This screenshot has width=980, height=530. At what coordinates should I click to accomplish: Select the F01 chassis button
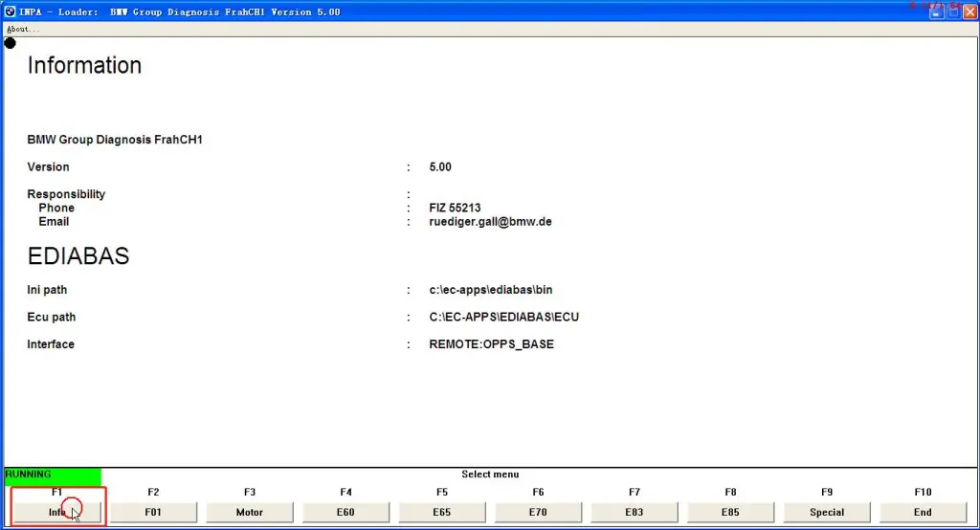[x=153, y=512]
